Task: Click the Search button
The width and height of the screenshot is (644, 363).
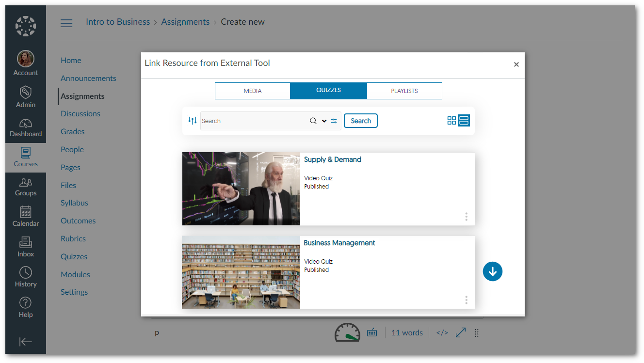Action: [x=361, y=120]
